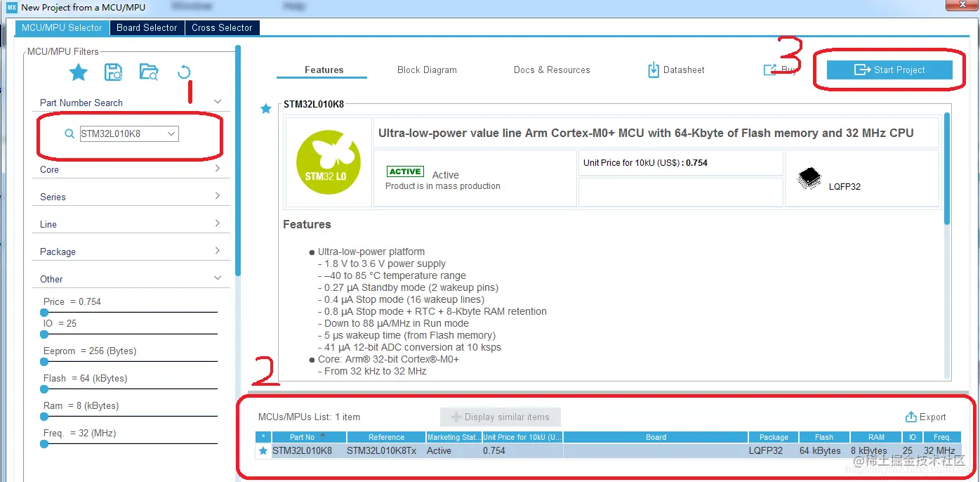This screenshot has width=980, height=482.
Task: Click the favorites star filter icon
Action: [x=79, y=72]
